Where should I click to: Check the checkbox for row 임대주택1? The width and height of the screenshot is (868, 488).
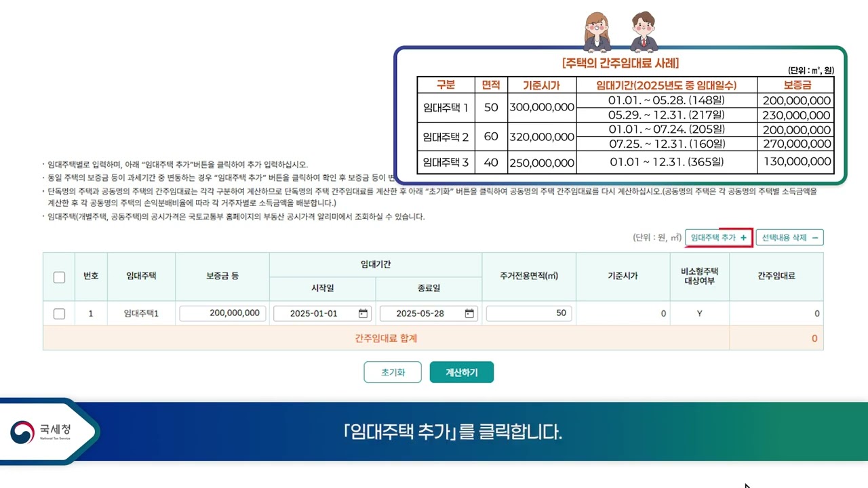point(59,314)
